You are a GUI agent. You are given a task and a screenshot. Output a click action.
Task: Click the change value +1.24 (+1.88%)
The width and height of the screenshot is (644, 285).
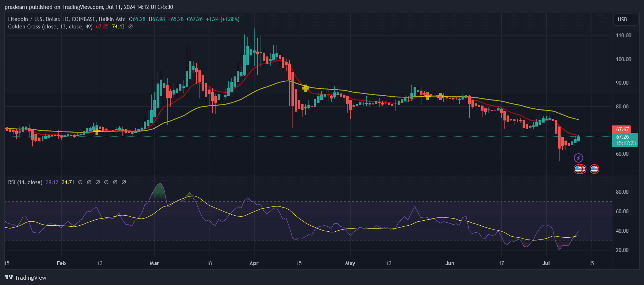click(223, 19)
